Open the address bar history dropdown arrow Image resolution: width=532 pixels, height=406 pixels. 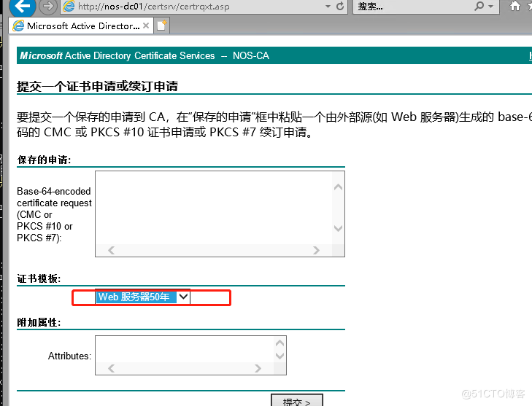pyautogui.click(x=328, y=7)
